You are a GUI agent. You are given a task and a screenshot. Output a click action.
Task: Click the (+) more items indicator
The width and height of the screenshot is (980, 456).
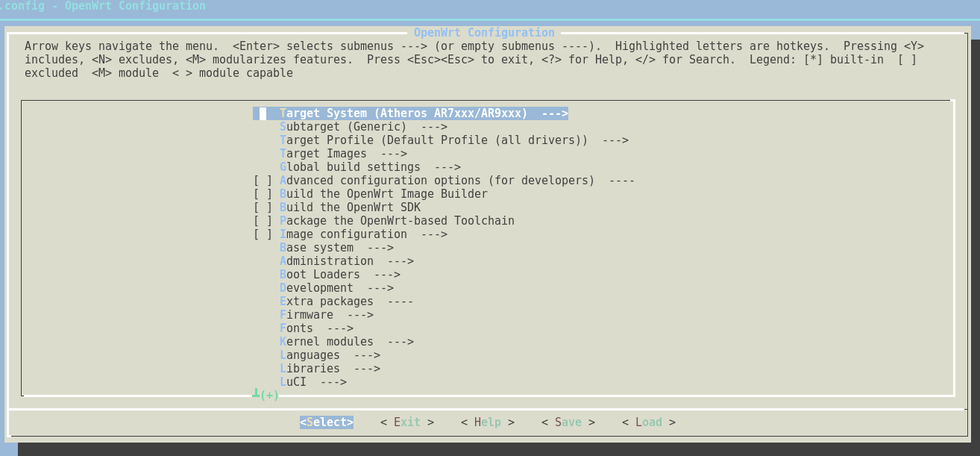coord(268,395)
